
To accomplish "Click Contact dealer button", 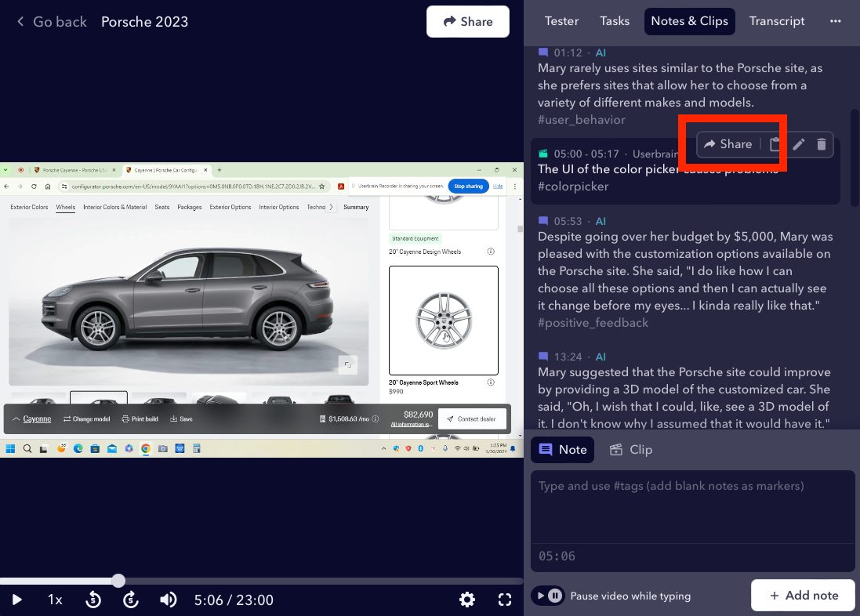I will point(472,419).
